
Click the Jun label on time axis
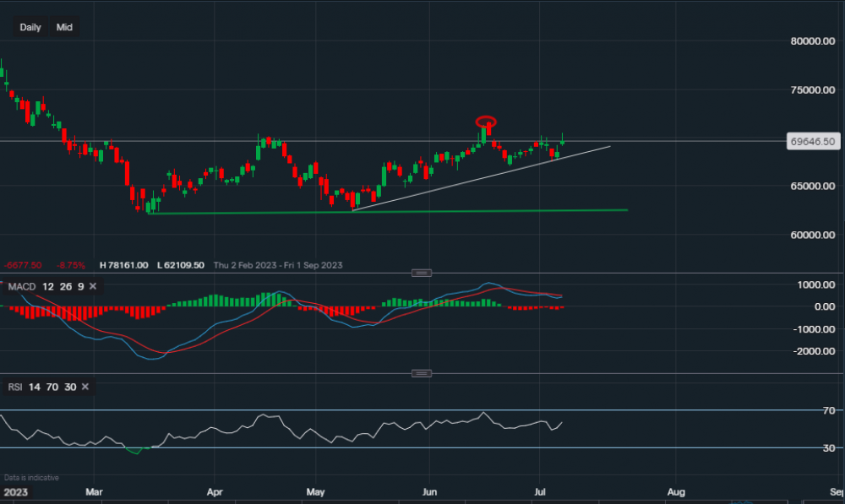[x=430, y=490]
